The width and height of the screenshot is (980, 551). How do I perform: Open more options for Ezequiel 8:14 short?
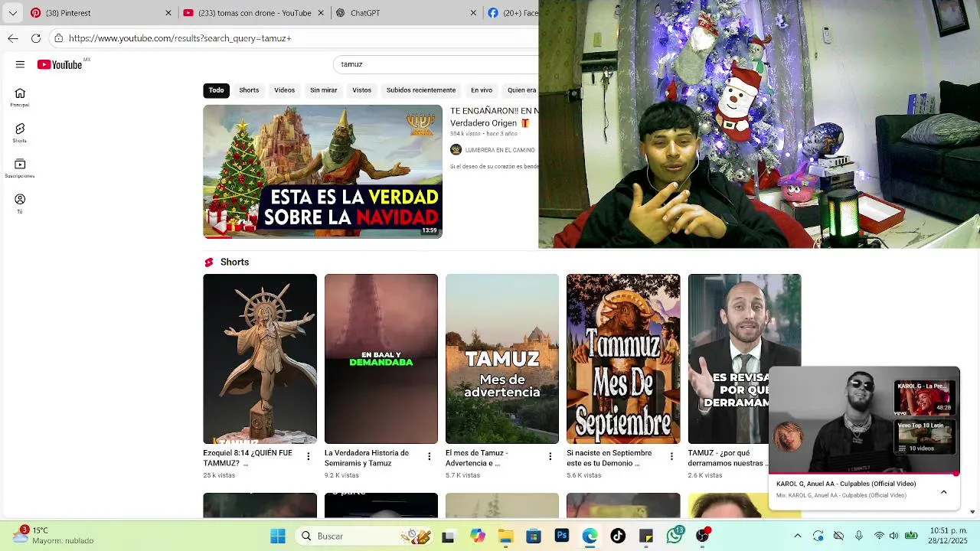(x=309, y=457)
